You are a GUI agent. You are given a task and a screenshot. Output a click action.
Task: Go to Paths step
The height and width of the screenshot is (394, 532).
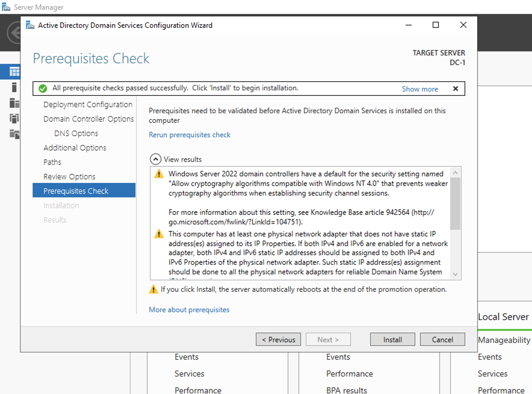tap(52, 162)
